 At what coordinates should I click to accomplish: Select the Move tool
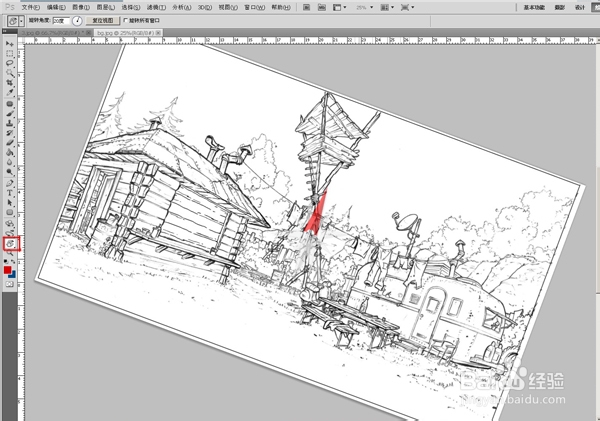(10, 44)
